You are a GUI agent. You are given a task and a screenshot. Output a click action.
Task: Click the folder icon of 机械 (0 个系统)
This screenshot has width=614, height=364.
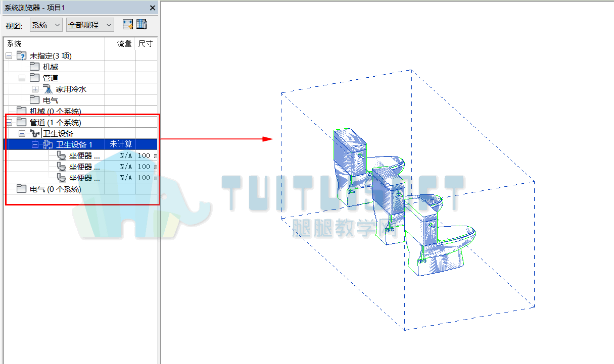[21, 111]
